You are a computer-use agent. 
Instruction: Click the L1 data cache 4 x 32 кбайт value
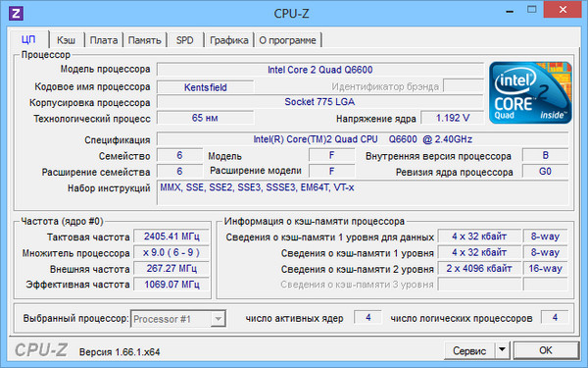tap(479, 237)
